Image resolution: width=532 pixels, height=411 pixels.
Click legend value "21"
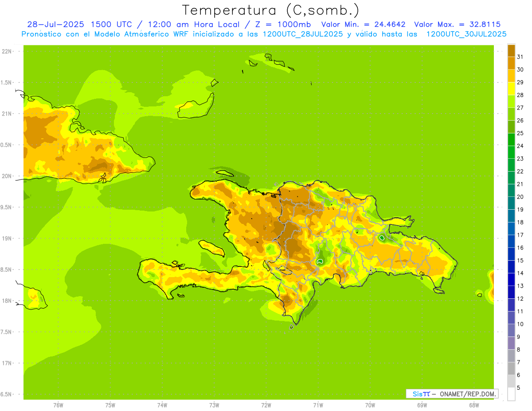[x=520, y=184]
